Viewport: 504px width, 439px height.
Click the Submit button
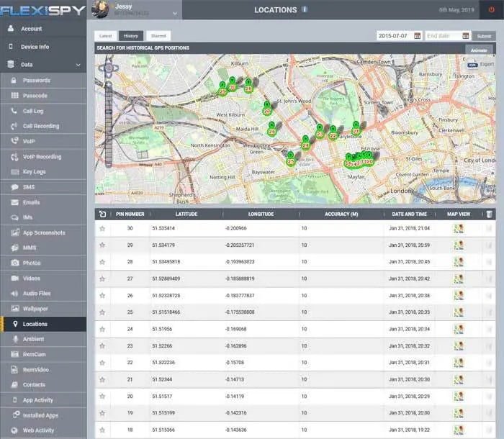point(484,36)
